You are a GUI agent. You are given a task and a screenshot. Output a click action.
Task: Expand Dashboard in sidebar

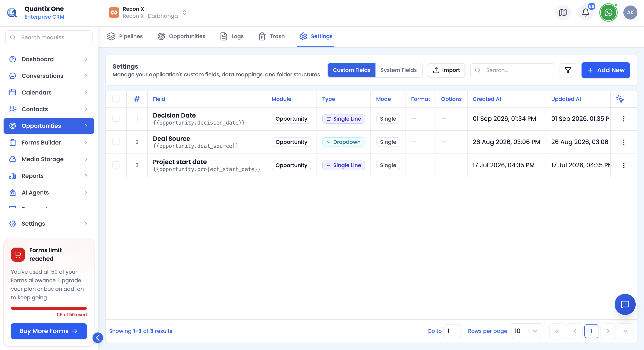coord(49,59)
